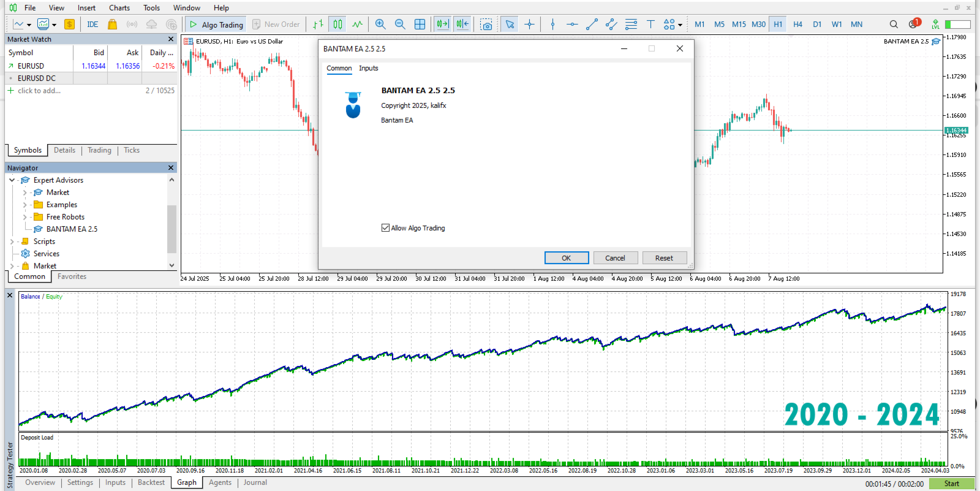
Task: Collapse the Expert Advisors tree node
Action: pos(12,180)
